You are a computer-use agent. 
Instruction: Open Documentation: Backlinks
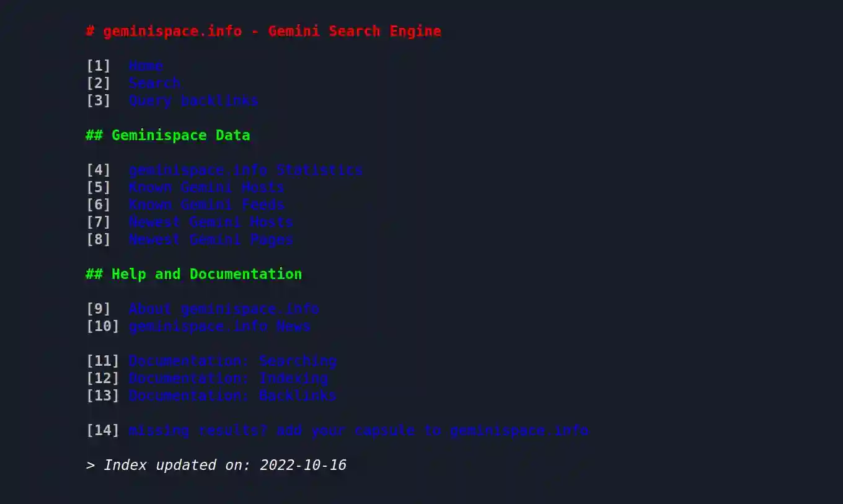click(x=232, y=396)
